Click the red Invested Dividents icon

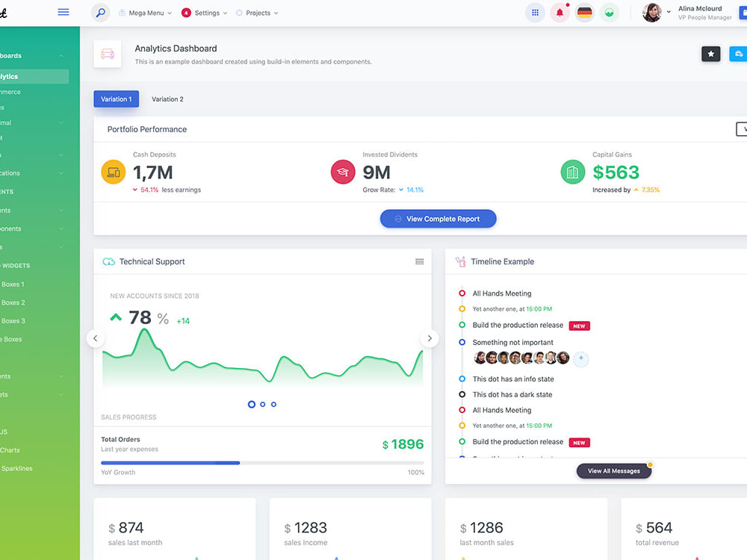(x=343, y=172)
